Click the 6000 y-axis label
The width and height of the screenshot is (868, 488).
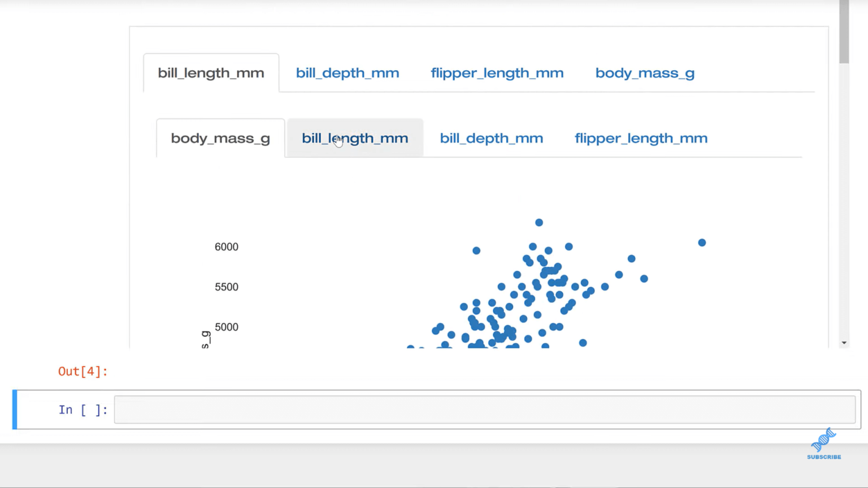click(227, 247)
